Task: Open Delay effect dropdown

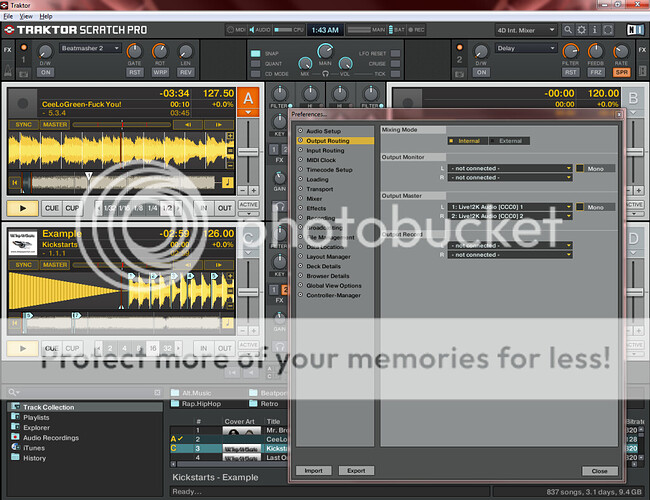Action: click(526, 48)
